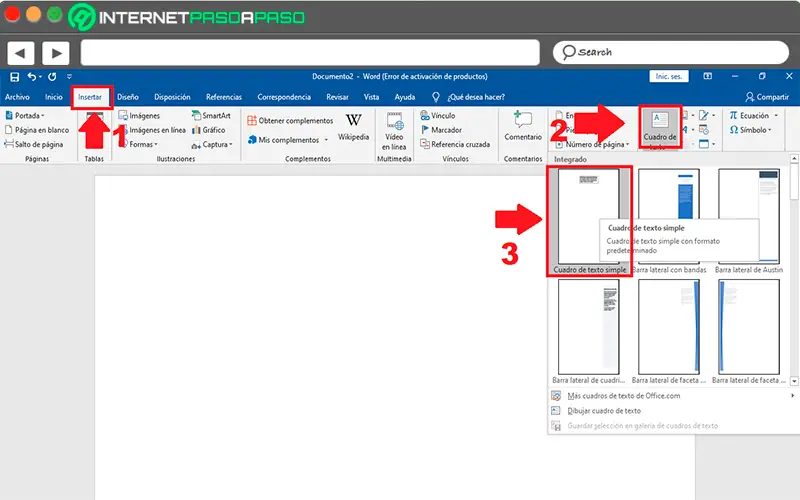Switch to the Diseño tab
The width and height of the screenshot is (800, 500).
[x=128, y=96]
